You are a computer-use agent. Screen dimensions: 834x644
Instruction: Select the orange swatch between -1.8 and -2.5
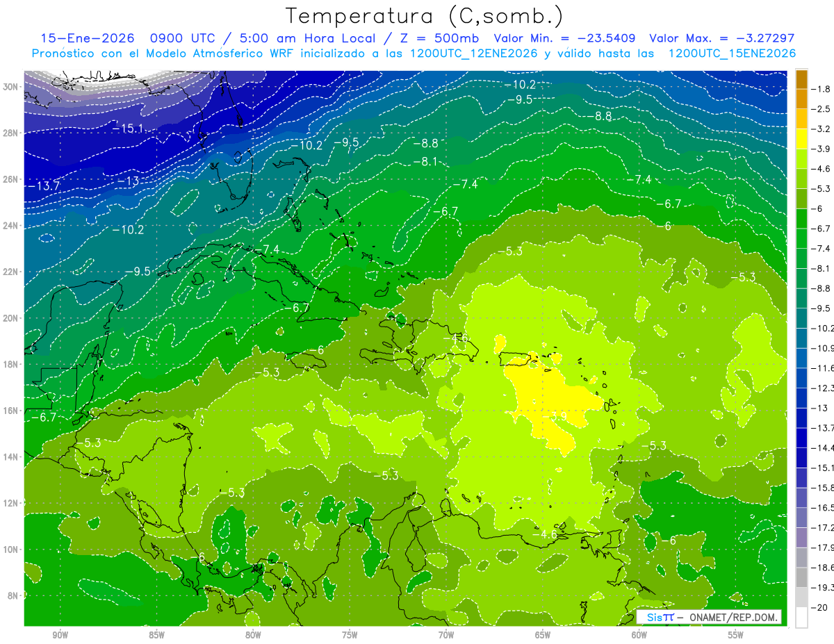coord(801,98)
